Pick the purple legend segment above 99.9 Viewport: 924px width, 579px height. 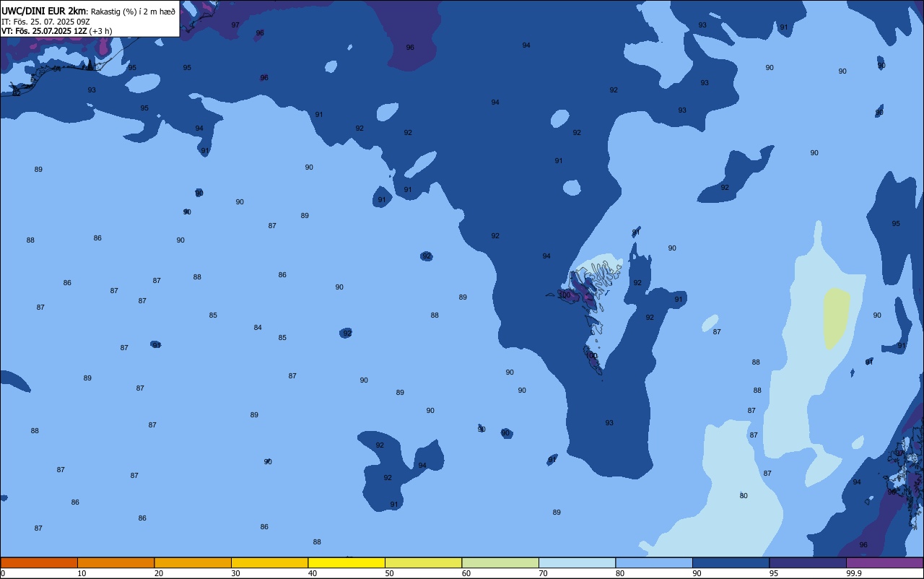tap(884, 562)
